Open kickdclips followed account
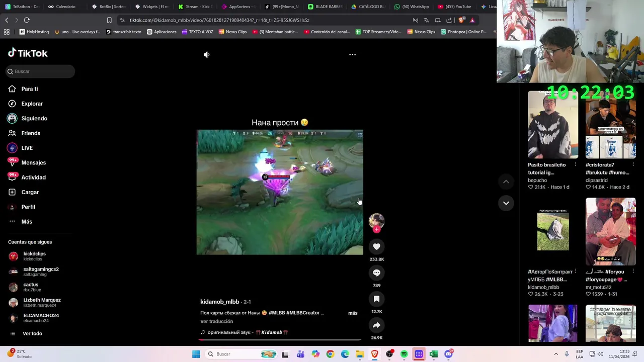644x362 pixels. (34, 256)
